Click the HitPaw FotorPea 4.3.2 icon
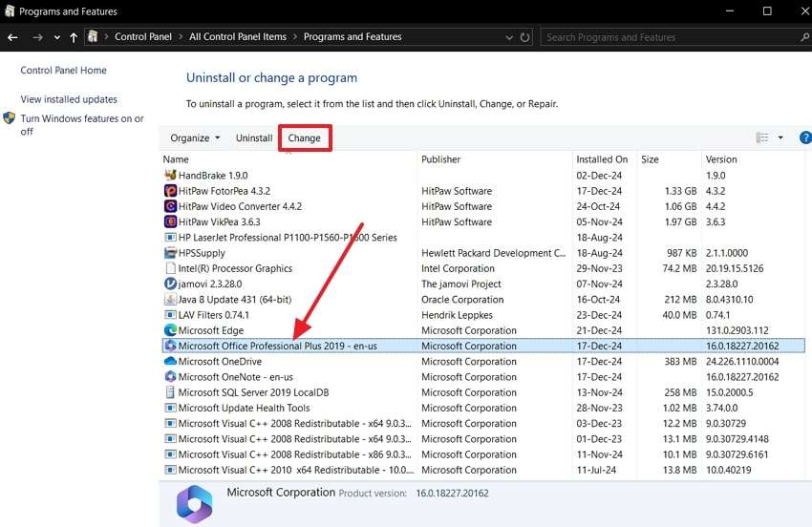Screen dimensions: 812x527 point(170,191)
